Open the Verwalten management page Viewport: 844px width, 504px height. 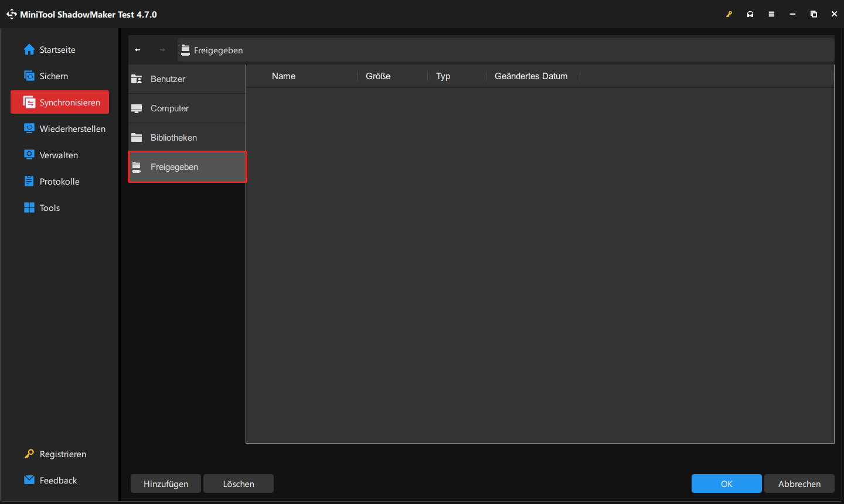[x=60, y=155]
